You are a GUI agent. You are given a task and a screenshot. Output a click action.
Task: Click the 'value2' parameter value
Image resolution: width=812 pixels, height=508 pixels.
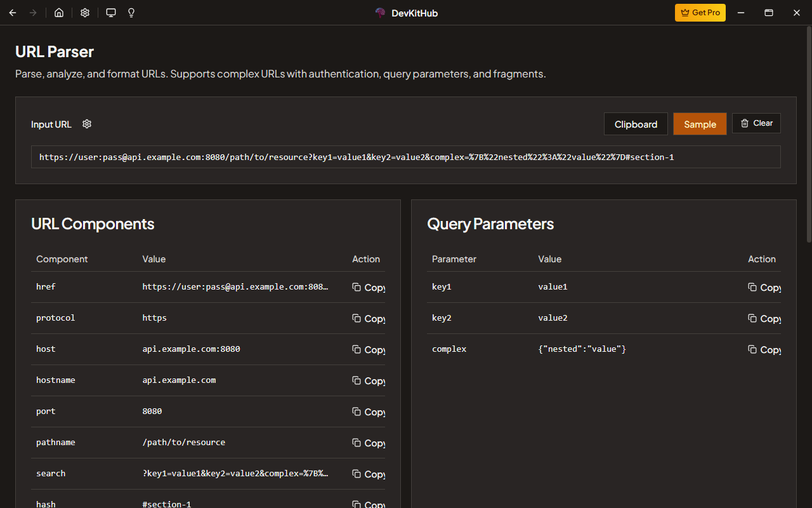pyautogui.click(x=553, y=318)
